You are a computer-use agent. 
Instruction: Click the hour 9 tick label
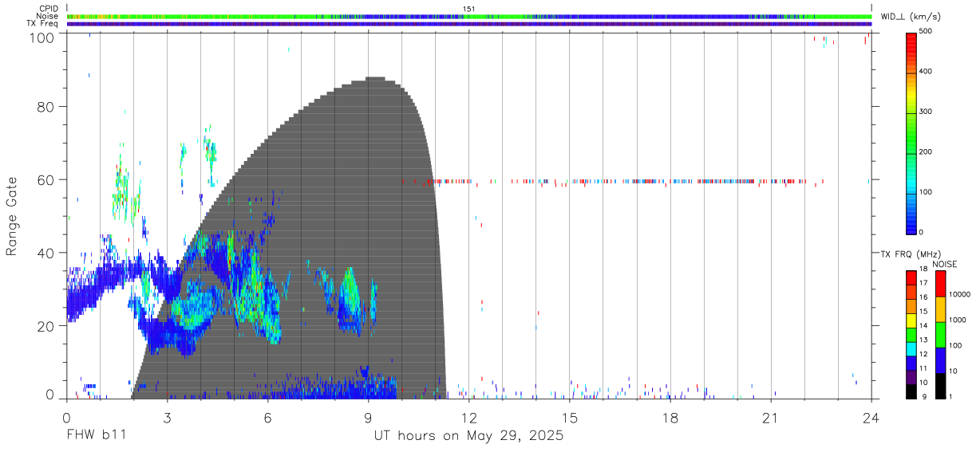click(368, 417)
